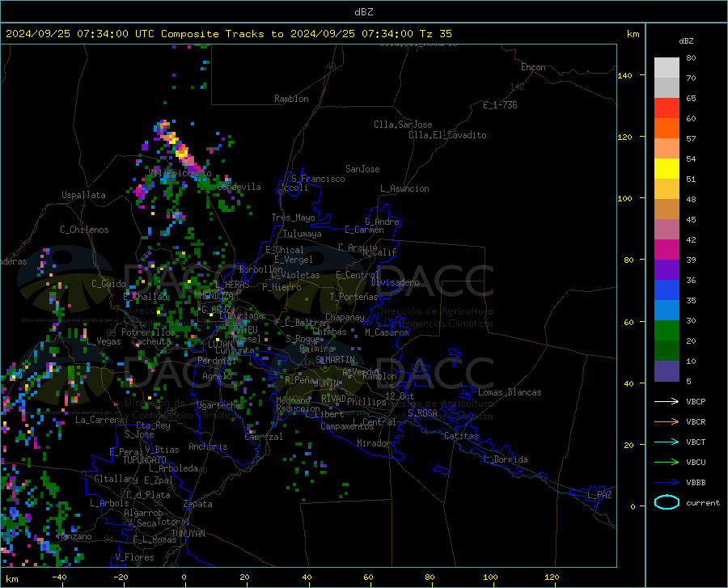The height and width of the screenshot is (588, 728).
Task: Click the TUNUYAN map label
Action: (188, 534)
